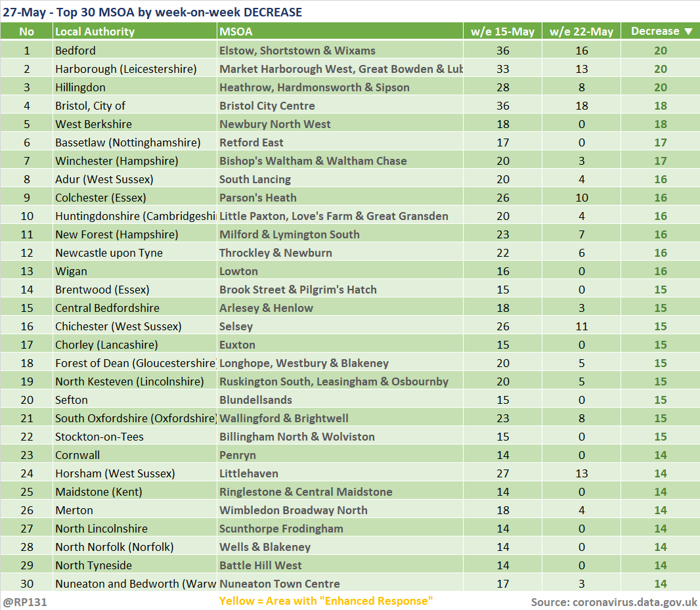Select the Stockton-on-Tees cell
Screen dimensions: 700x610
pos(135,436)
